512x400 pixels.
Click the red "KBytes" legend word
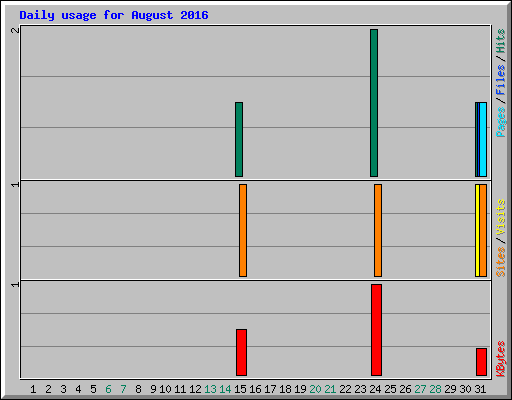click(x=501, y=359)
